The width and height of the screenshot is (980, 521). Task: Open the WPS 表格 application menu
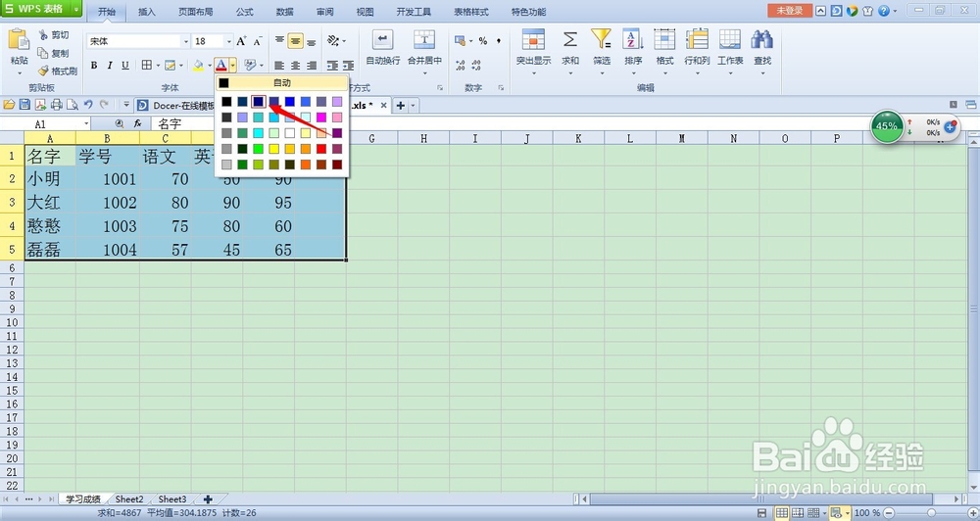pyautogui.click(x=41, y=9)
